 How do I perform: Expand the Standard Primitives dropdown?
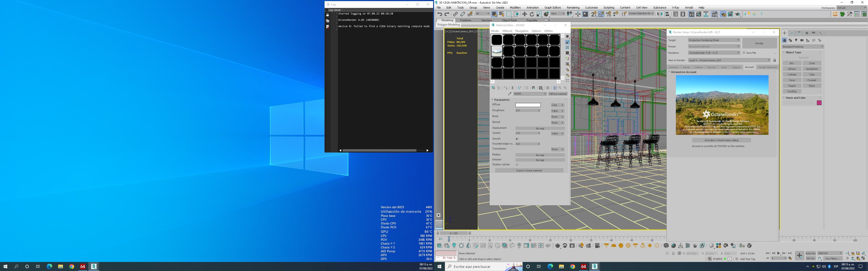coord(803,47)
